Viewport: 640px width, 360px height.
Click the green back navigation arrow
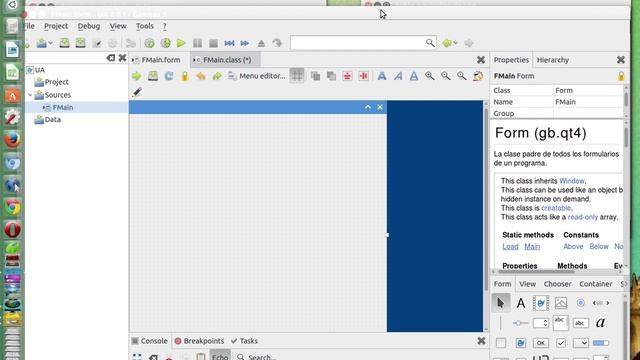click(x=447, y=42)
